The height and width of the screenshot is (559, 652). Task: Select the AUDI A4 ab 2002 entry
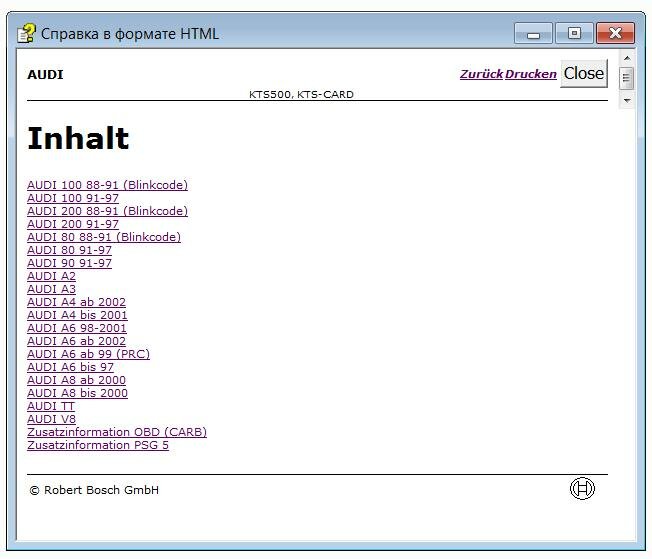(x=76, y=302)
